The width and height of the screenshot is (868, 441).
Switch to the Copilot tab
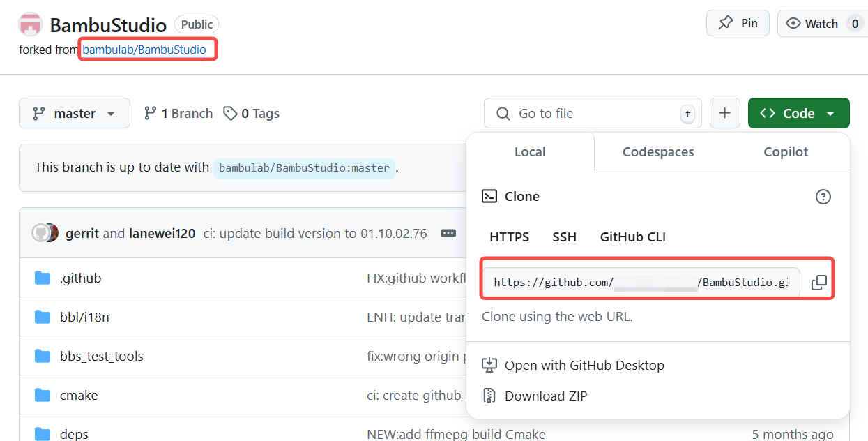pos(786,151)
